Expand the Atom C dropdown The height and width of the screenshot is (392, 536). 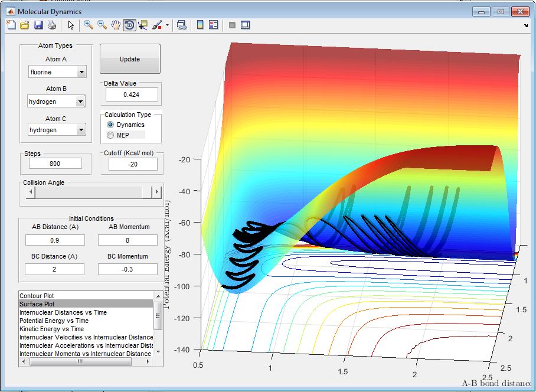[81, 130]
